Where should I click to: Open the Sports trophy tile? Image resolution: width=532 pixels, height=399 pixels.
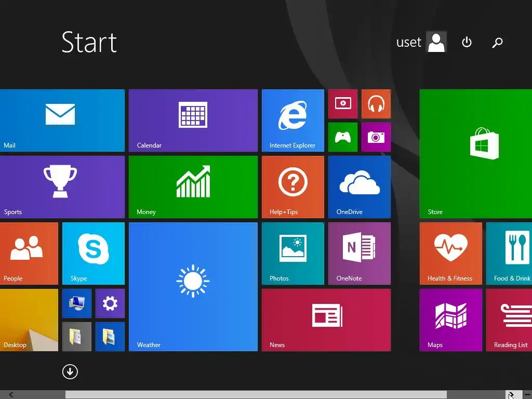point(62,187)
